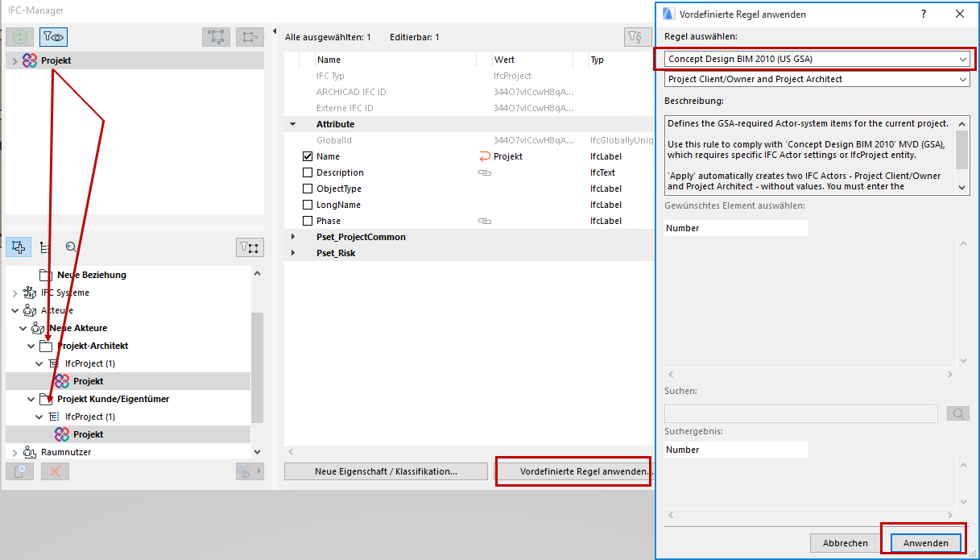Click the new item icon with plus
The width and height of the screenshot is (980, 560).
click(20, 471)
